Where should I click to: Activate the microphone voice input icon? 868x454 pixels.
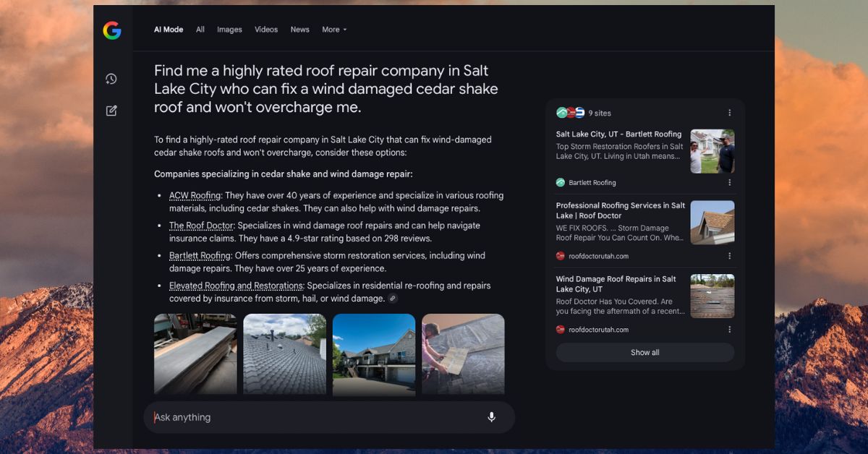click(491, 417)
